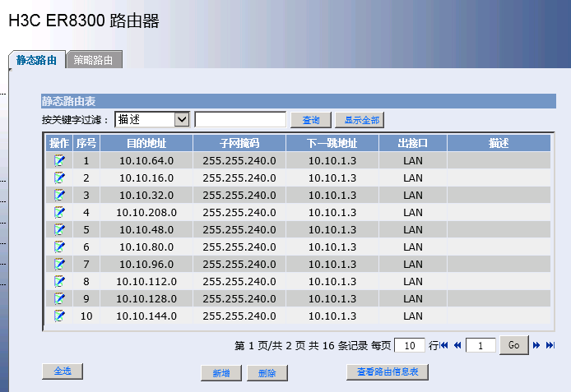This screenshot has height=392, width=571.
Task: Click the 出接口 column header
Action: (x=413, y=143)
